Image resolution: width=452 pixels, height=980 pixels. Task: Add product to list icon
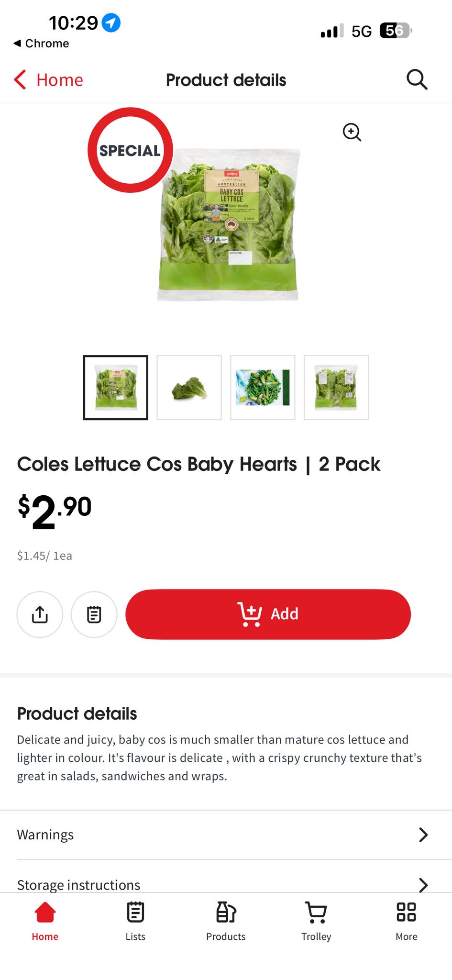pos(94,614)
